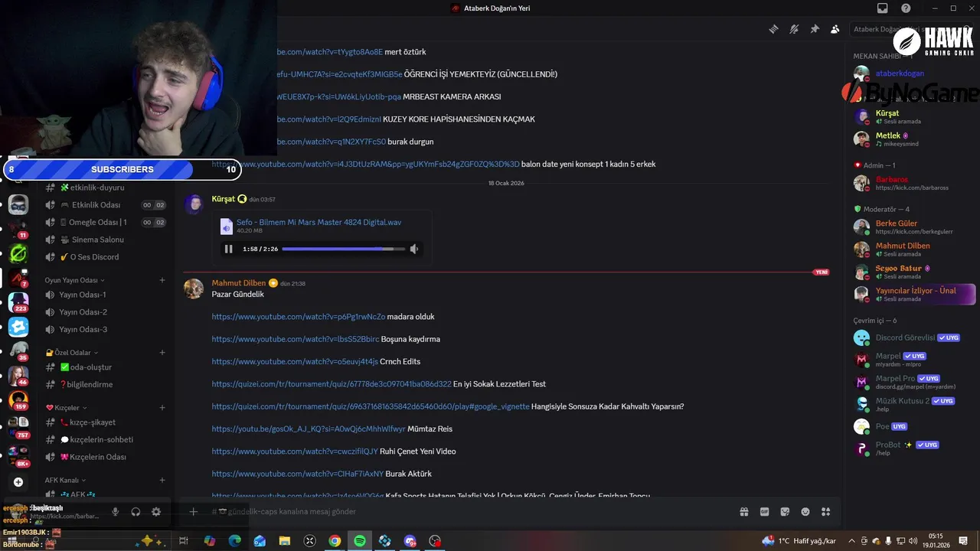This screenshot has width=980, height=551.
Task: Collapse the Özel Odalar category
Action: (71, 353)
